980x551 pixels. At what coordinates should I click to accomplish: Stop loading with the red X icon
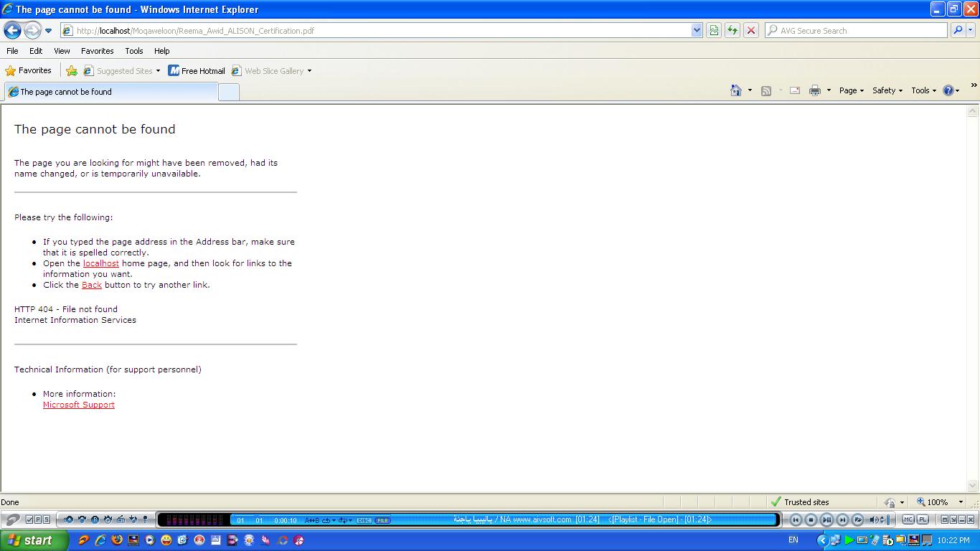tap(751, 30)
